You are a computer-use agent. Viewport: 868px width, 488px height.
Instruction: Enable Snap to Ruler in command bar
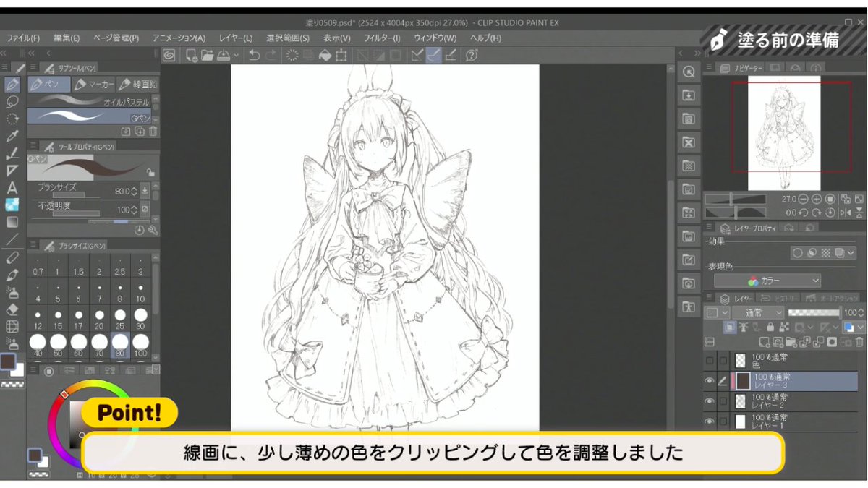pos(417,55)
